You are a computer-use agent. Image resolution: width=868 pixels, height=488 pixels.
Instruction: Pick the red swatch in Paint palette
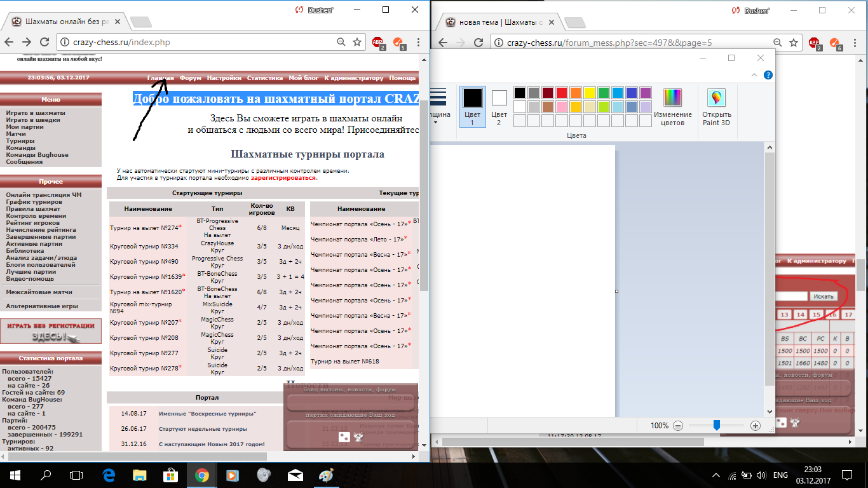(x=562, y=93)
